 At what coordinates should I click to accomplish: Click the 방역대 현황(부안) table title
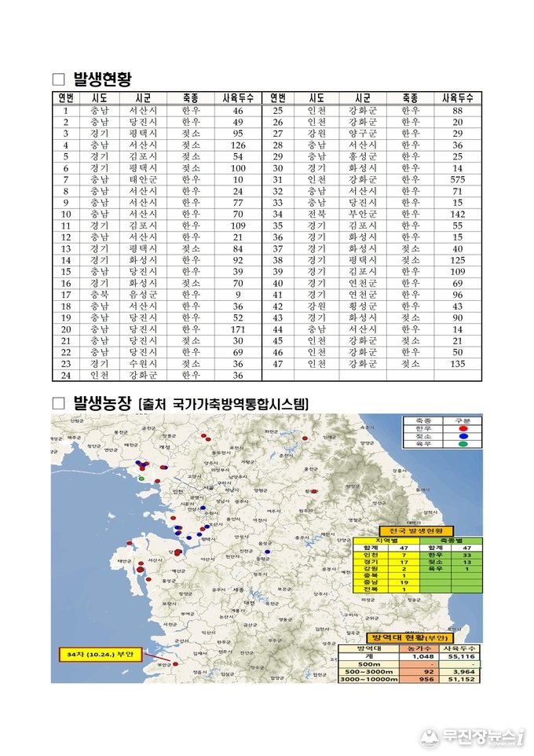coord(408,638)
